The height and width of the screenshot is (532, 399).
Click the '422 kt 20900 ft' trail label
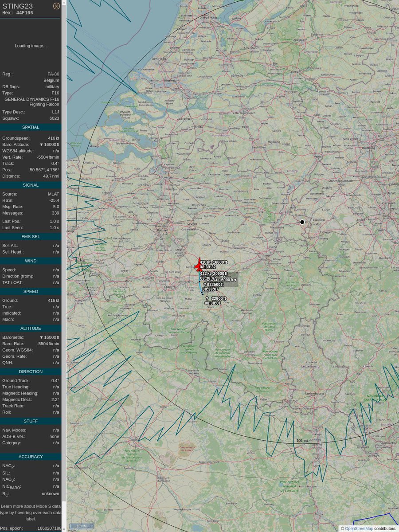click(214, 274)
